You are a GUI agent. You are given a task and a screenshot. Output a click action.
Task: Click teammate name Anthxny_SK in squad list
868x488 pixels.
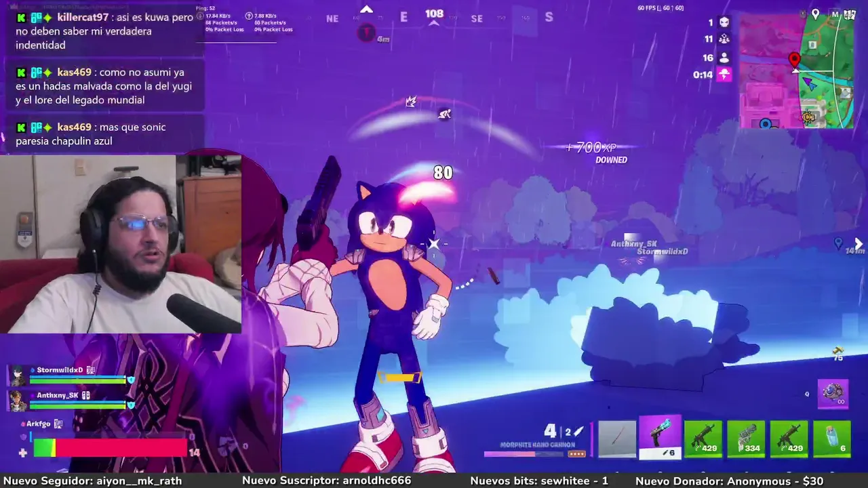[58, 395]
